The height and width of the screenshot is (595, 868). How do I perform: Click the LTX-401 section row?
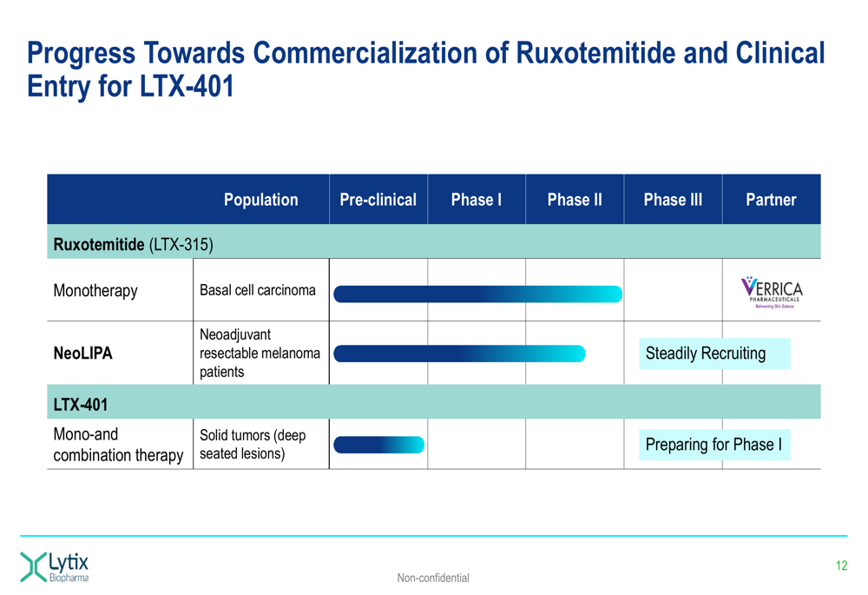(433, 401)
